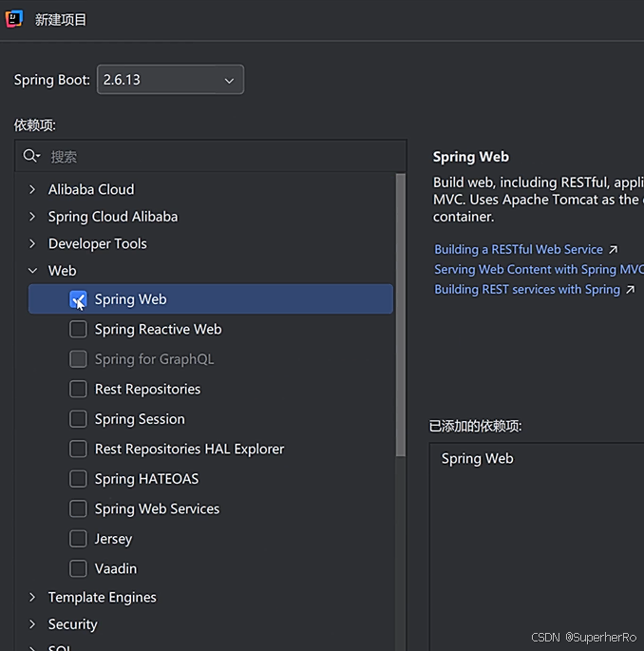Screen dimensions: 644x651
Task: Open Serving Web Content with Spring MVC link
Action: pyautogui.click(x=539, y=270)
